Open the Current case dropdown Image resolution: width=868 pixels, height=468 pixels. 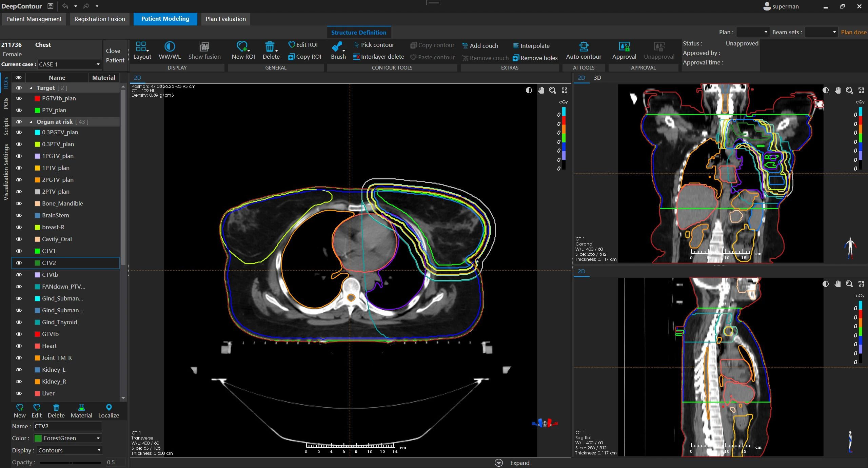tap(69, 64)
